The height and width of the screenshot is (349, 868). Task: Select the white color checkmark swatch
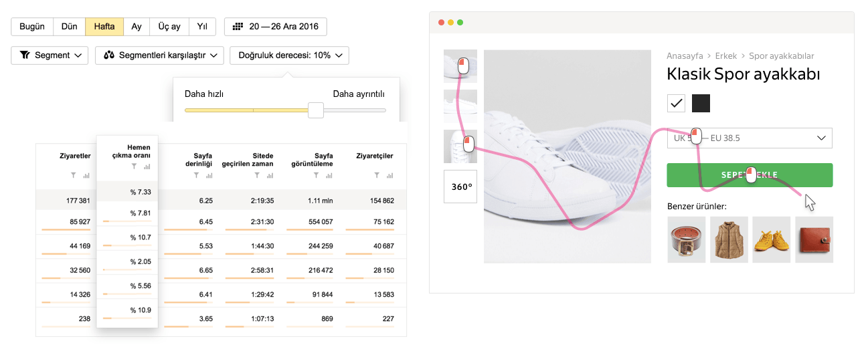click(676, 103)
